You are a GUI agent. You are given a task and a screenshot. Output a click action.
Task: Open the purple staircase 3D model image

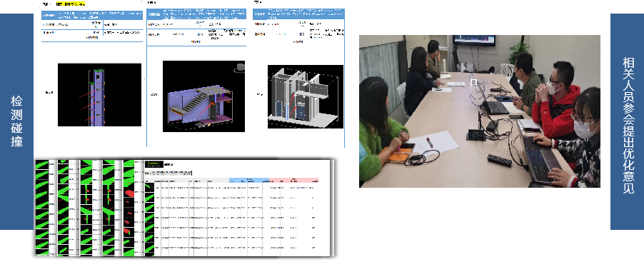203,96
